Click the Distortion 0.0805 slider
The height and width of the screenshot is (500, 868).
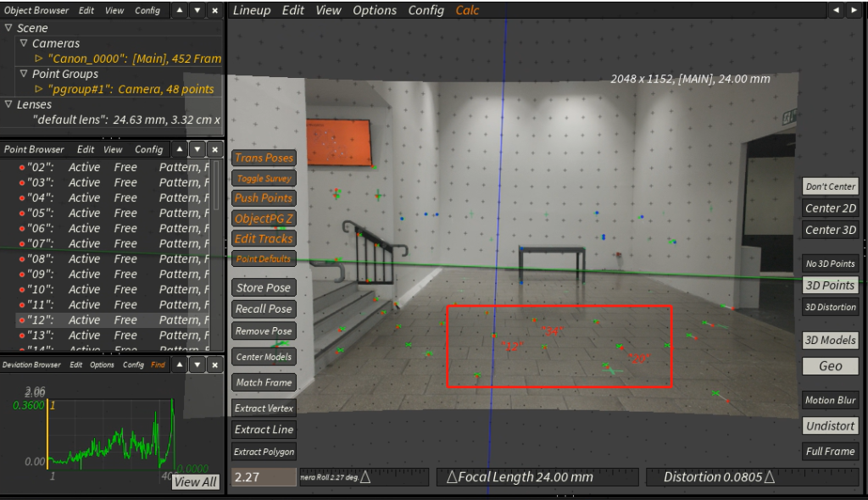[753, 477]
